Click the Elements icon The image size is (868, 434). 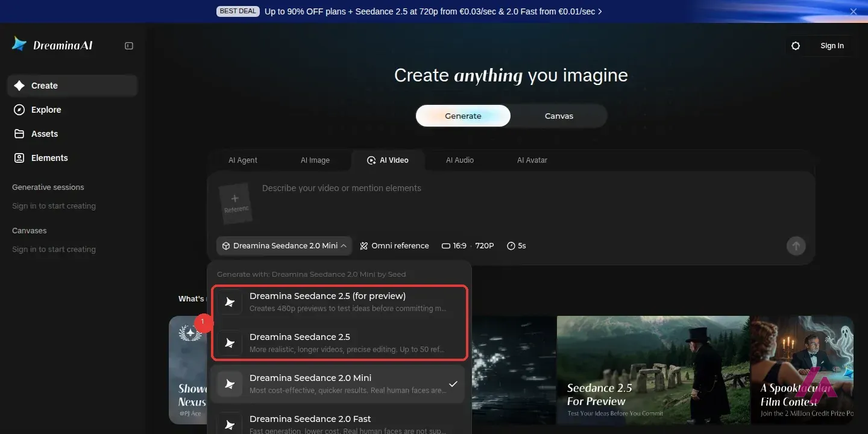(19, 158)
